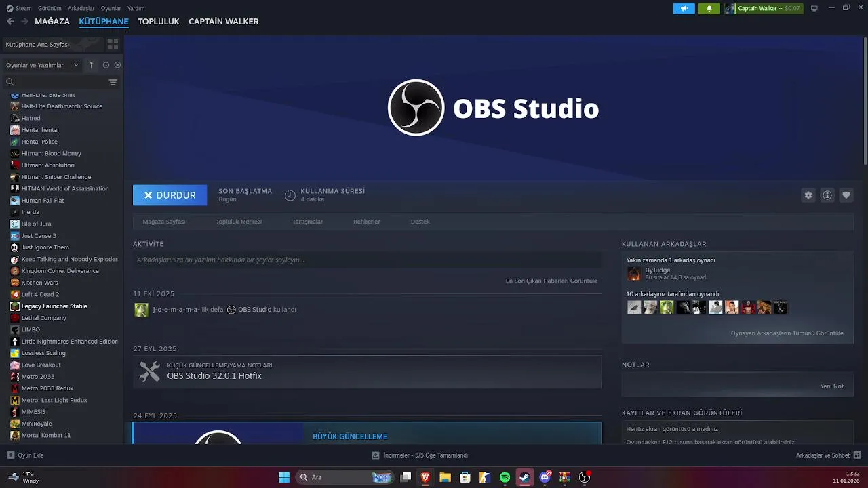
Task: Create a Yeni Not
Action: [832, 386]
